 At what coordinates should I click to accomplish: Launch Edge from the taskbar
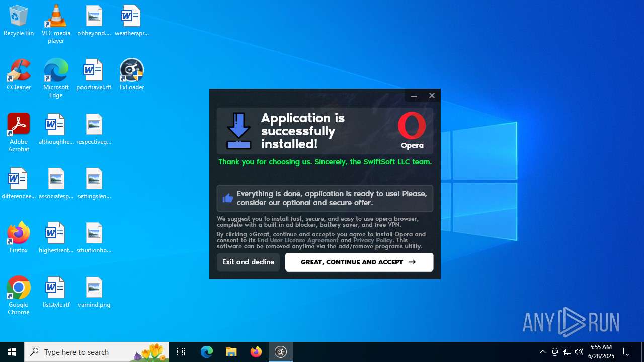207,352
